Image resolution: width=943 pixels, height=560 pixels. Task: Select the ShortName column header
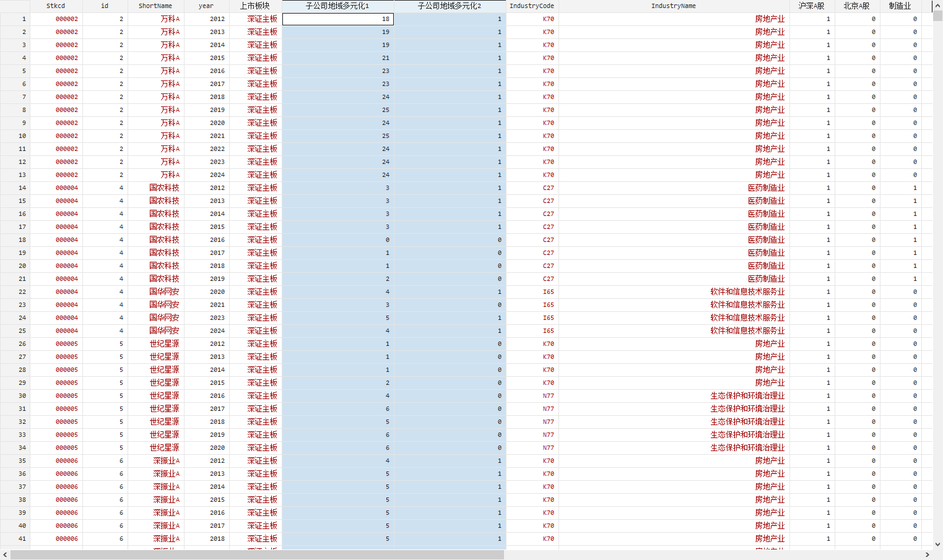155,6
